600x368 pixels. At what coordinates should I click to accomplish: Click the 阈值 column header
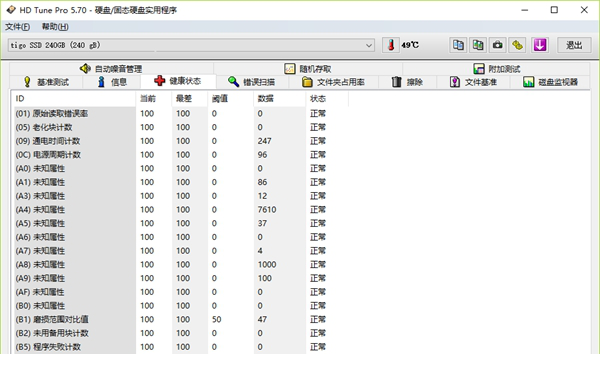tap(230, 99)
